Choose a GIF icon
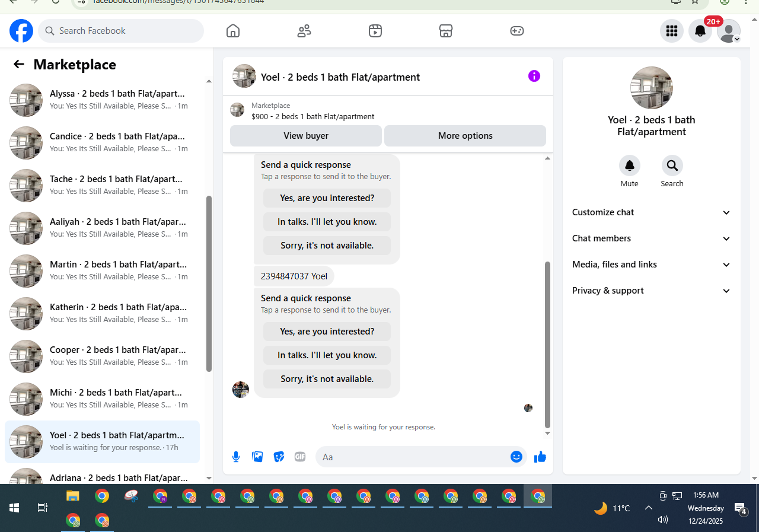This screenshot has height=532, width=759. coord(300,457)
